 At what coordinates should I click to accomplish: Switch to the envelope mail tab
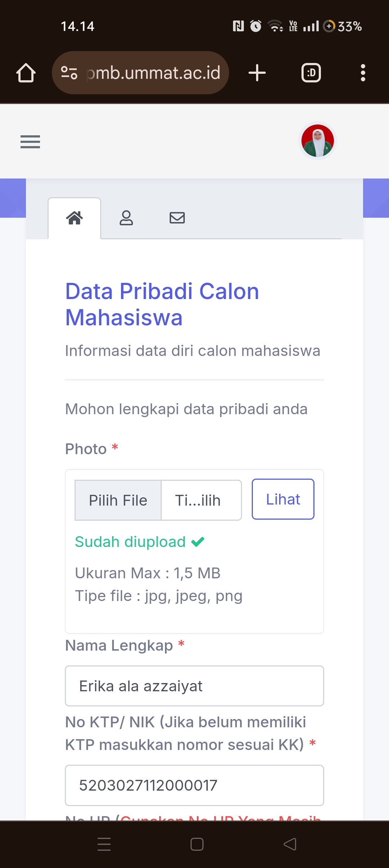(177, 218)
